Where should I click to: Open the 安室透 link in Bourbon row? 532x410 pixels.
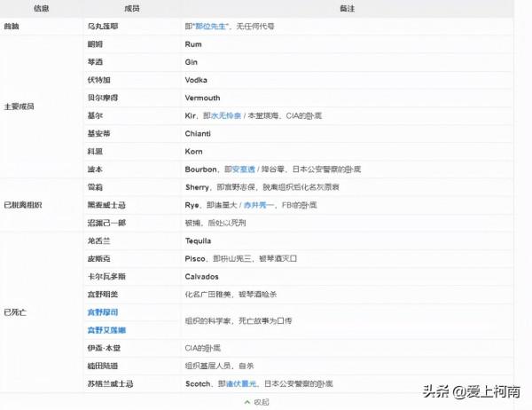pyautogui.click(x=243, y=170)
